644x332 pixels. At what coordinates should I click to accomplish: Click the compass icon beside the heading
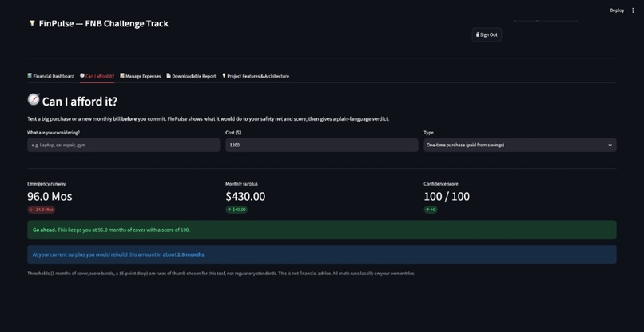pyautogui.click(x=34, y=99)
